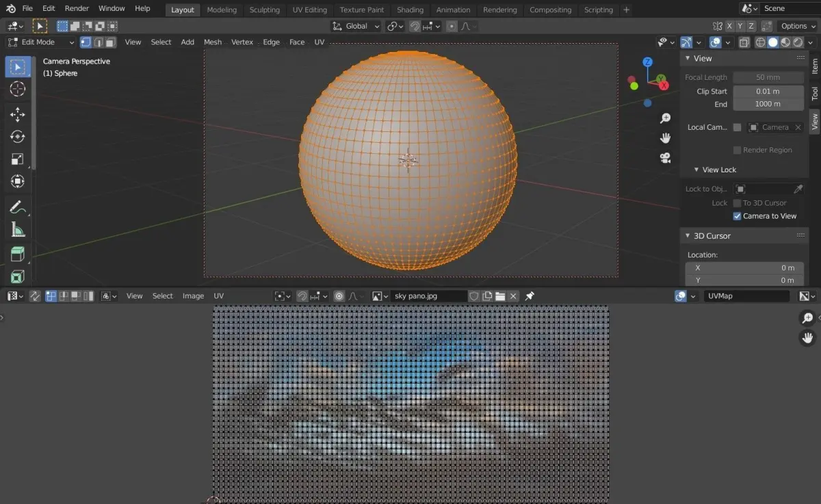
Task: Click the UV editor zoom magnifier icon
Action: [x=808, y=318]
